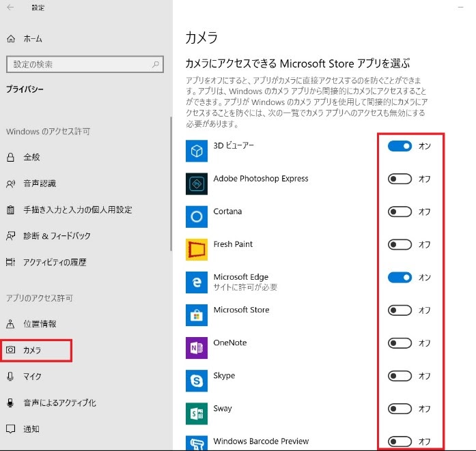Enable Fresh Paint camera toggle
Screen dimensions: 476x451
400,244
